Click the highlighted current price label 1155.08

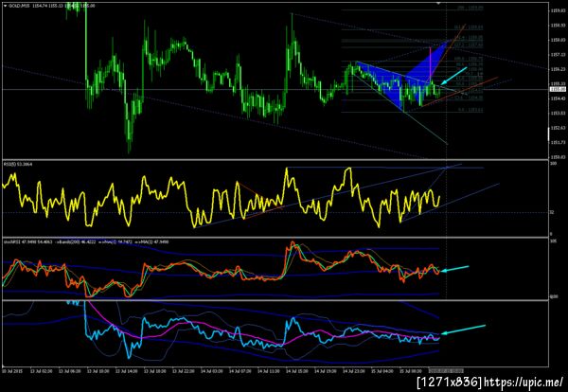pos(557,89)
